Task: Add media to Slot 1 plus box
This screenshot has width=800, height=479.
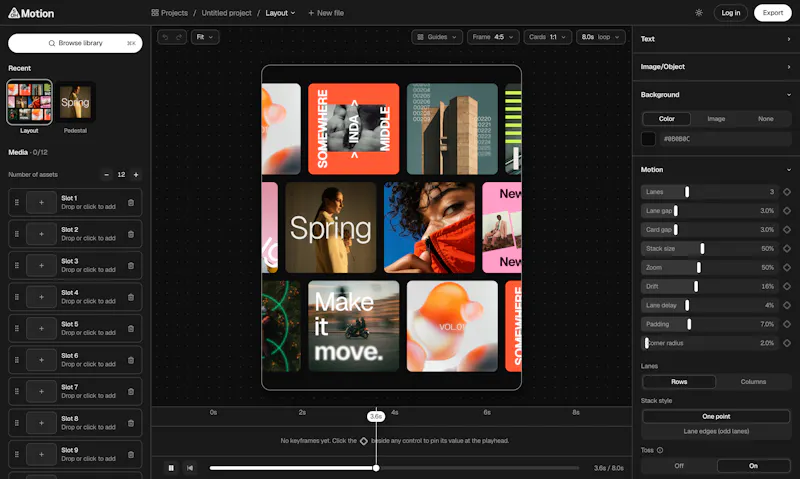Action: click(x=41, y=203)
